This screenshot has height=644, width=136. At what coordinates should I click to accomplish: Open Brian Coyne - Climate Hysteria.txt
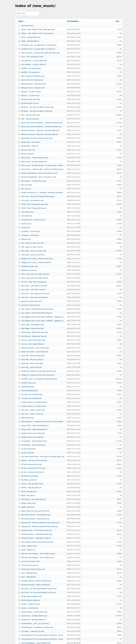coord(34,162)
